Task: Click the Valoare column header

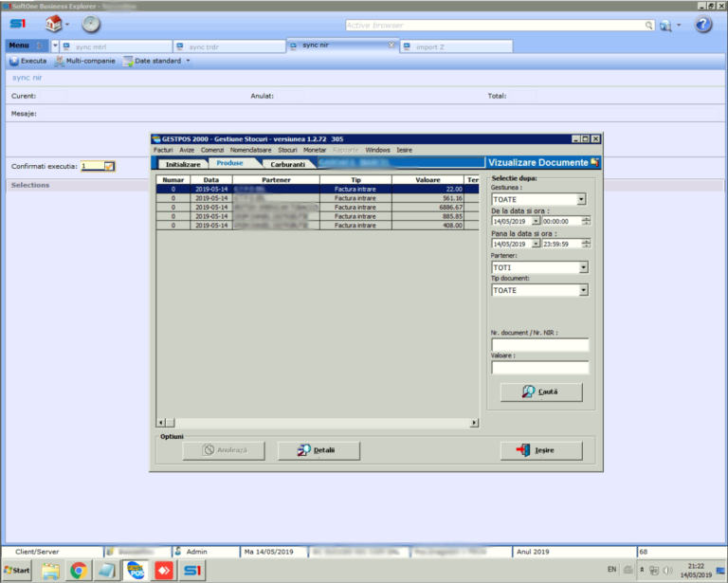Action: click(x=428, y=179)
